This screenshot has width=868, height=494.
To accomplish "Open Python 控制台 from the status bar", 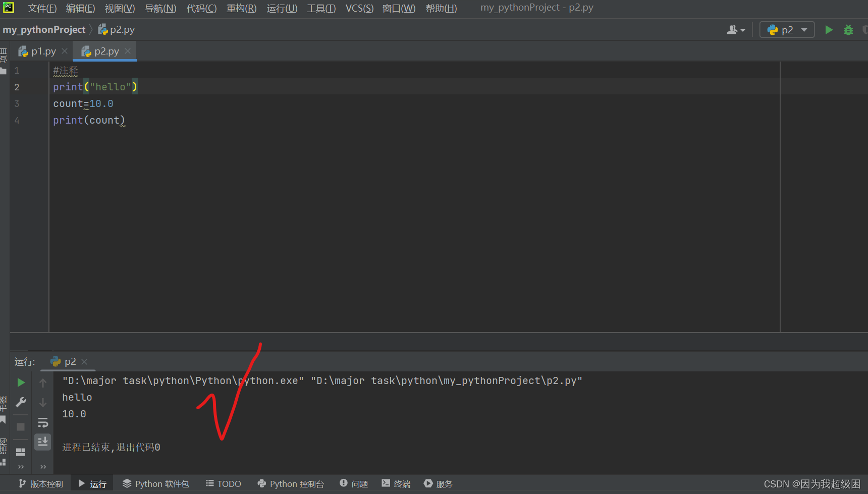I will (x=291, y=483).
